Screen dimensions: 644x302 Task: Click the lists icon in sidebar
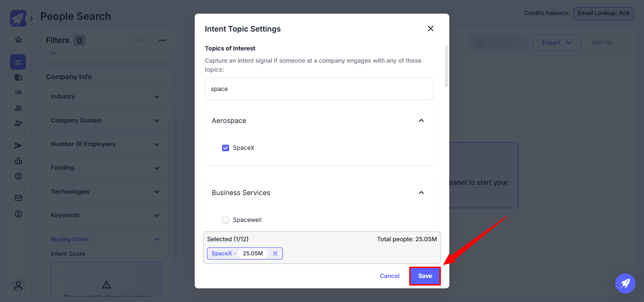(18, 92)
